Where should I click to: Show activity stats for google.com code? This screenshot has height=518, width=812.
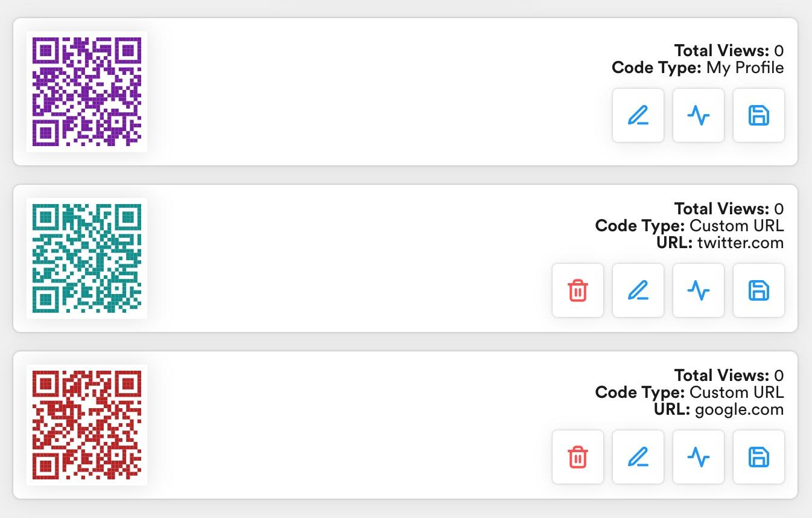coord(698,457)
